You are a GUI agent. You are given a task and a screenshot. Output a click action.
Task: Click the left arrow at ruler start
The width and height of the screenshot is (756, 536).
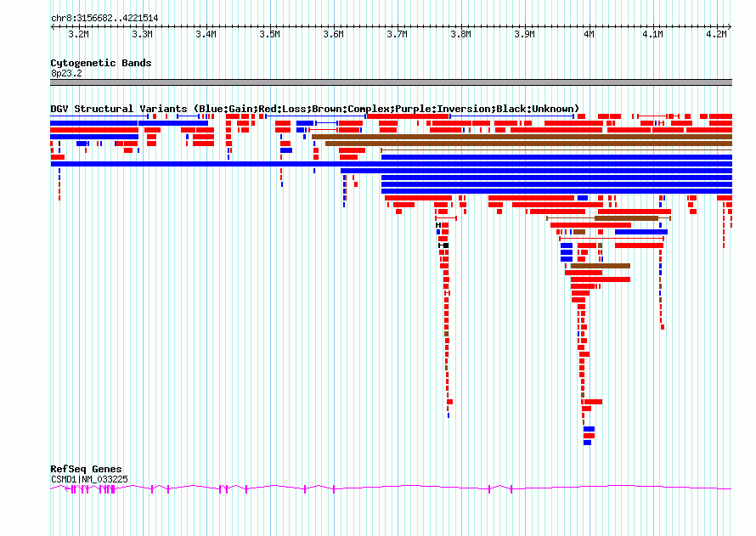pos(53,26)
